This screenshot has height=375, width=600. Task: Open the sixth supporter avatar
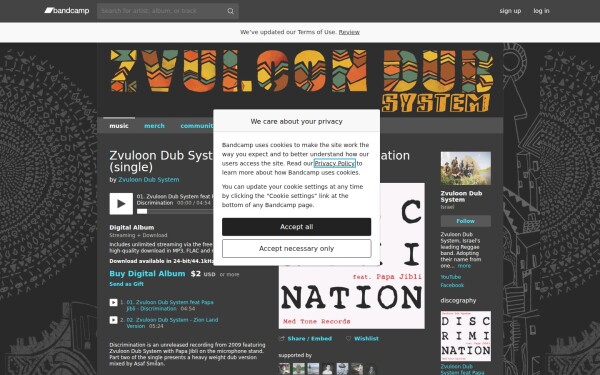click(357, 369)
